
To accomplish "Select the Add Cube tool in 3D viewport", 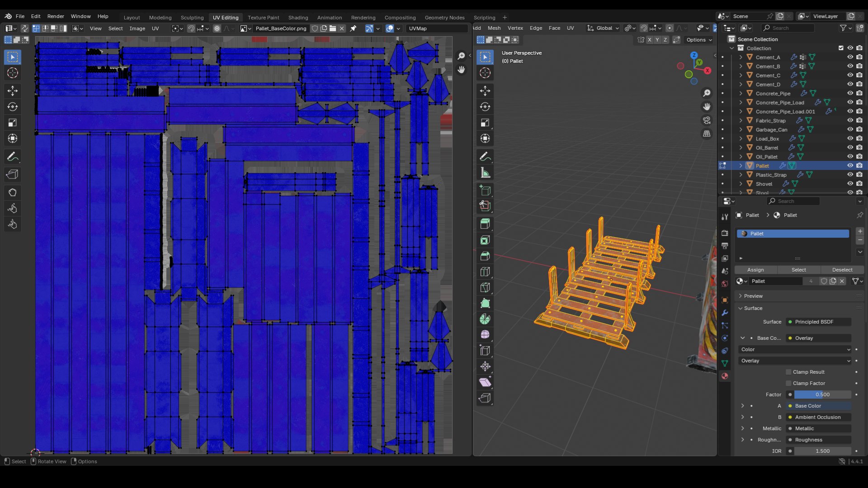I will pos(485,190).
